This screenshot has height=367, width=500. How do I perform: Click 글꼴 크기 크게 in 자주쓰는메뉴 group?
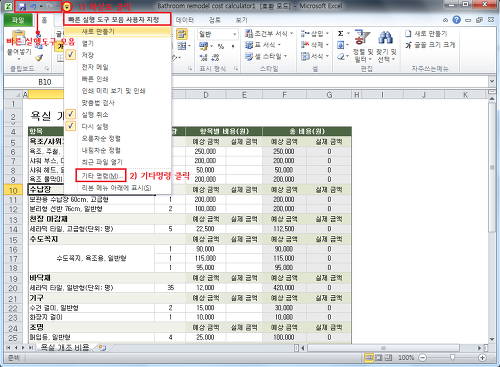[x=430, y=45]
